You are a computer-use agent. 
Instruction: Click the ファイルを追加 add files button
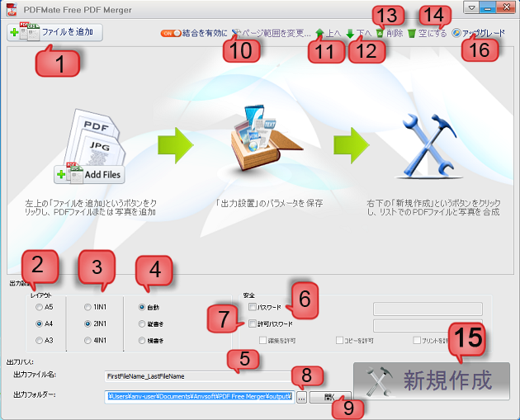pyautogui.click(x=54, y=32)
